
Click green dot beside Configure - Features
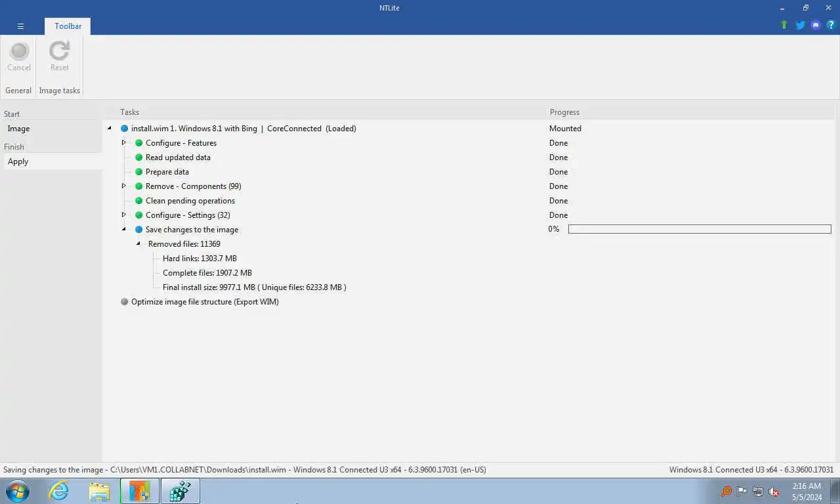[x=139, y=143]
